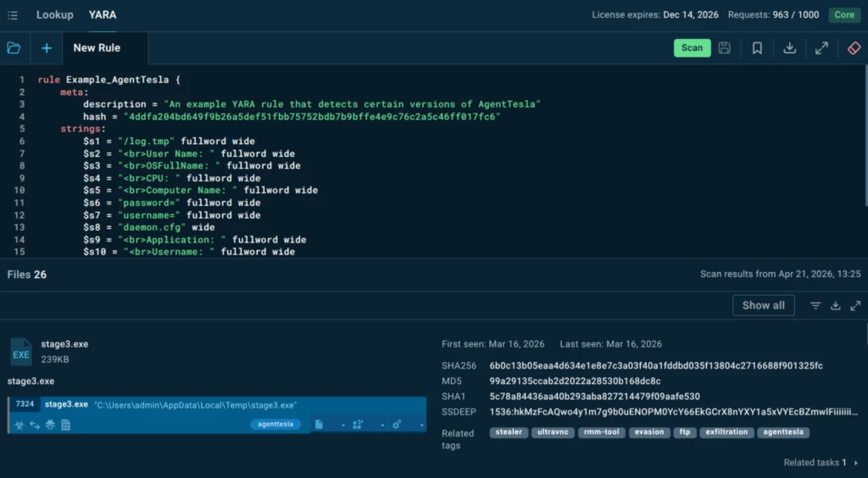The width and height of the screenshot is (868, 478).
Task: Open the hamburger list menu at top left
Action: point(13,15)
